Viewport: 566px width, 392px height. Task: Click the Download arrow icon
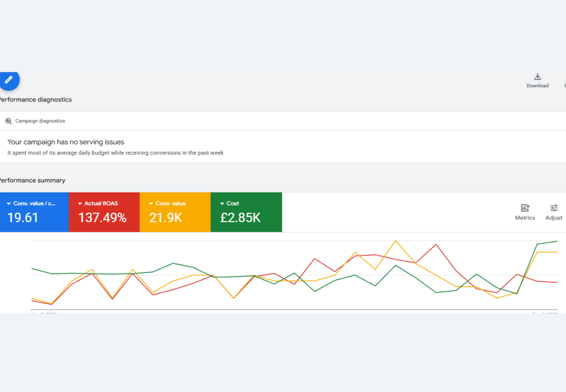pyautogui.click(x=537, y=77)
